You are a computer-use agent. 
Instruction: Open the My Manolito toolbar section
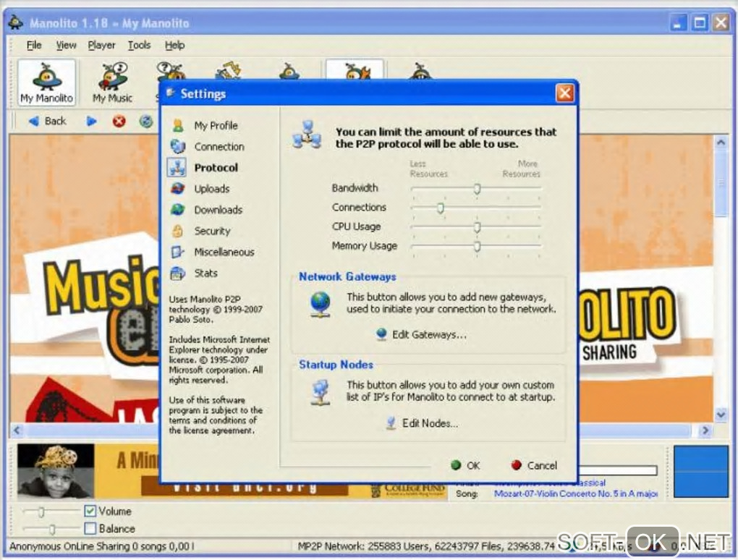(46, 82)
